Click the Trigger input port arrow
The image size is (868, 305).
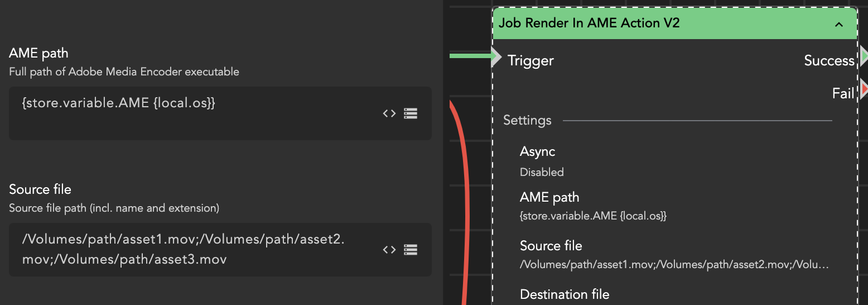[496, 57]
